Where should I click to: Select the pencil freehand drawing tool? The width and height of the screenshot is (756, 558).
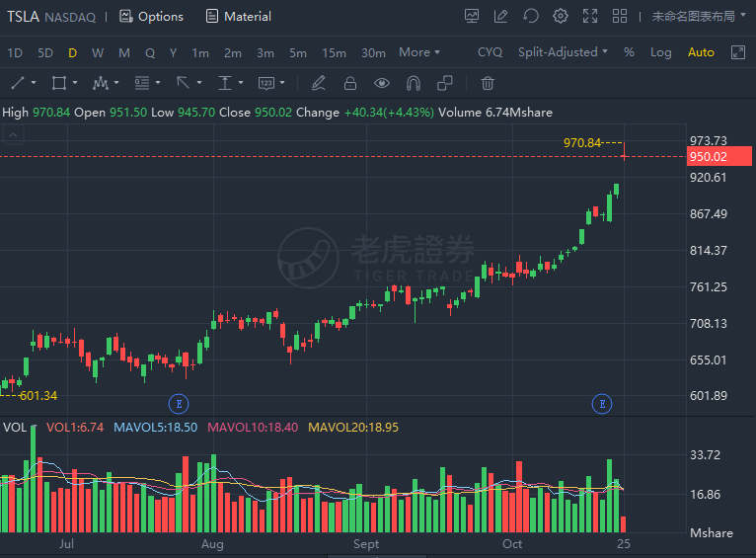point(318,83)
